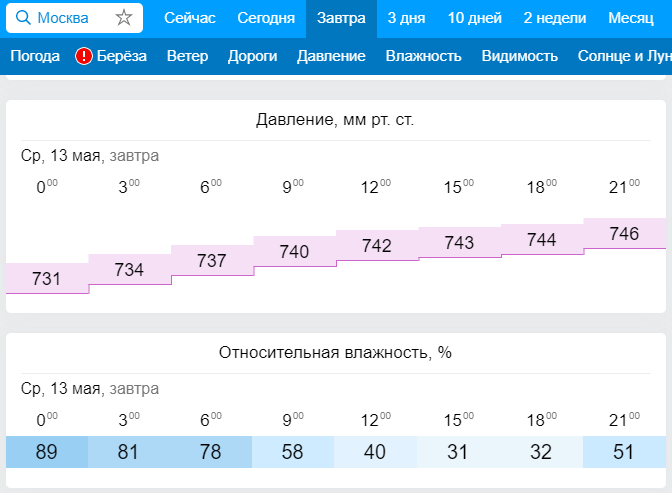Open the Берёза pollen section
This screenshot has width=672, height=493.
coord(121,56)
